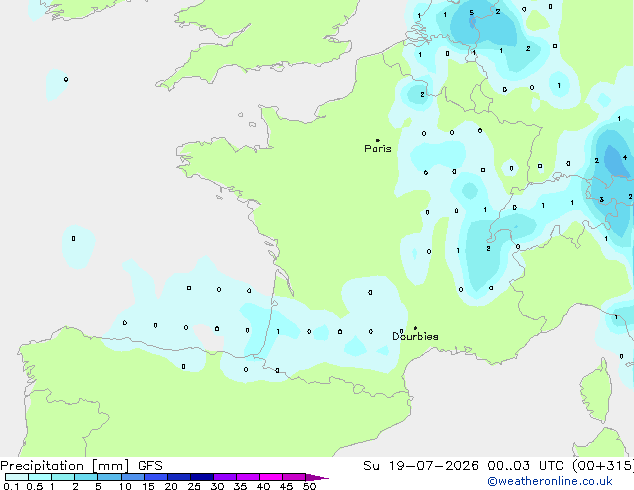Select the 10–15 mm legend swatch

point(132,477)
